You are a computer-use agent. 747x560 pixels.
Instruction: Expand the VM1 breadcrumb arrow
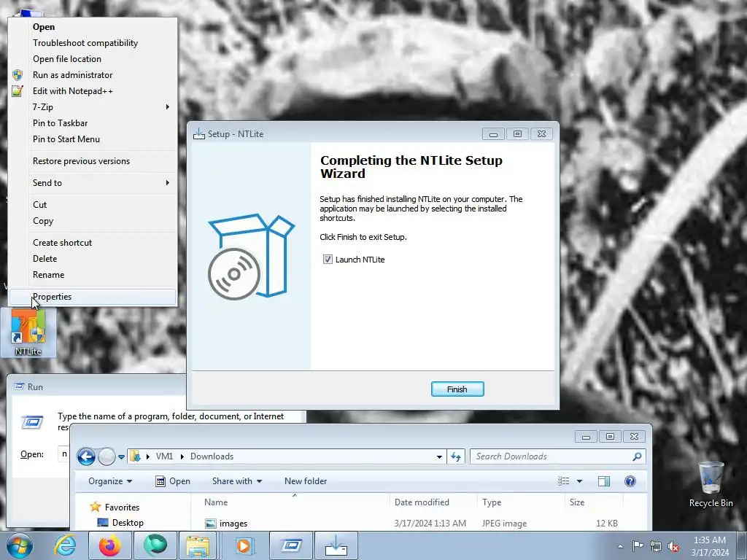click(182, 456)
